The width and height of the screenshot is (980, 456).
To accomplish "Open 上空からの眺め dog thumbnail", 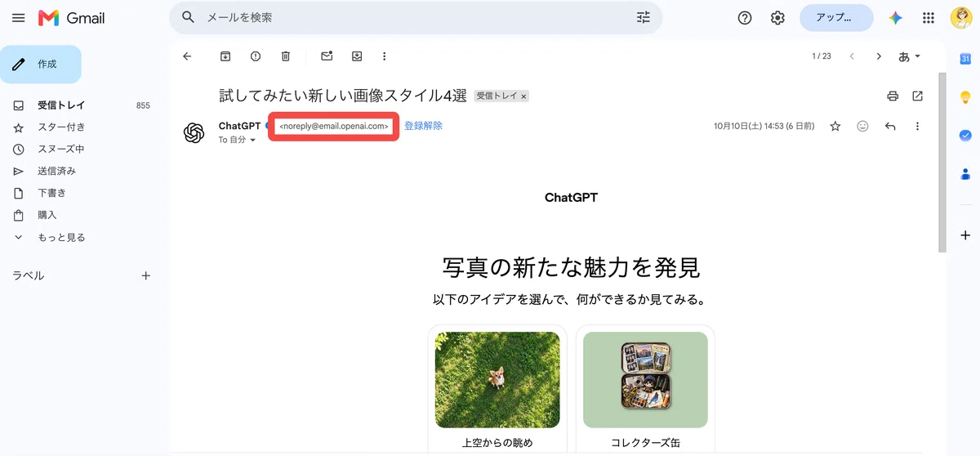I will [x=497, y=380].
